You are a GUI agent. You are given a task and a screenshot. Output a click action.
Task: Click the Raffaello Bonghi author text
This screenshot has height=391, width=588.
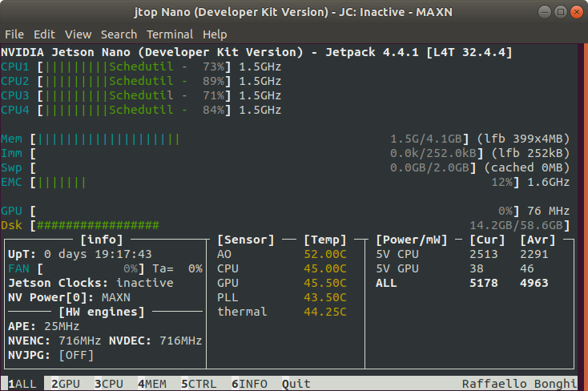(520, 384)
